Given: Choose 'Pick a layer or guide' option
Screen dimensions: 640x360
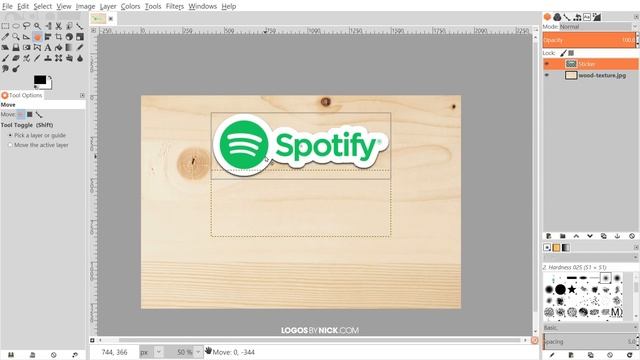Looking at the screenshot, I should point(37,135).
